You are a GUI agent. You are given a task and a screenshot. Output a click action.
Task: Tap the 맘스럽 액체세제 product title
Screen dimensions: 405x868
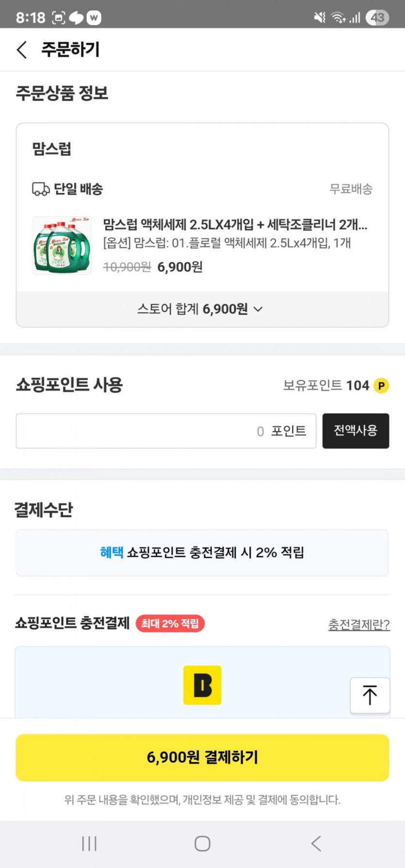tap(235, 224)
